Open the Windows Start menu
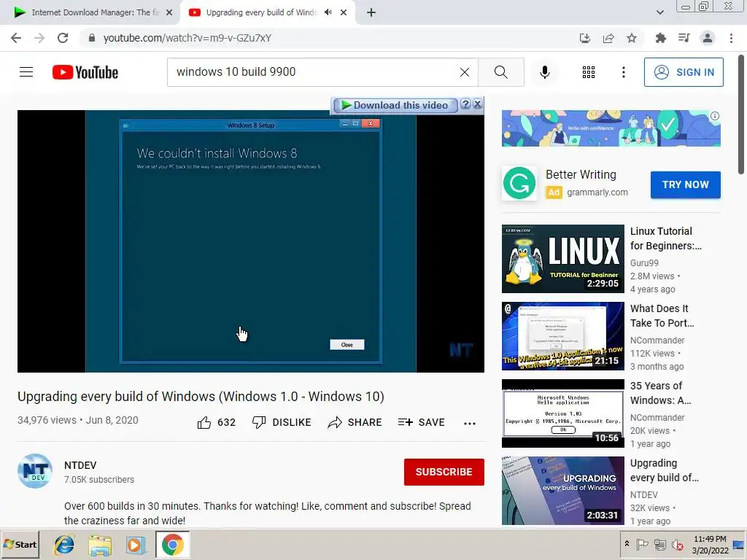747x560 pixels. click(x=20, y=544)
